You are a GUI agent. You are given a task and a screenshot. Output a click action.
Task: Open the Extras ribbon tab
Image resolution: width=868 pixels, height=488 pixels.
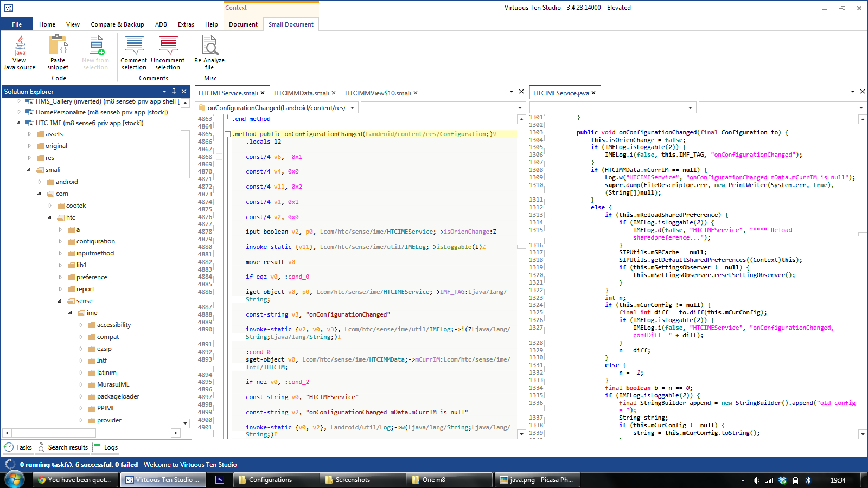[x=186, y=24]
